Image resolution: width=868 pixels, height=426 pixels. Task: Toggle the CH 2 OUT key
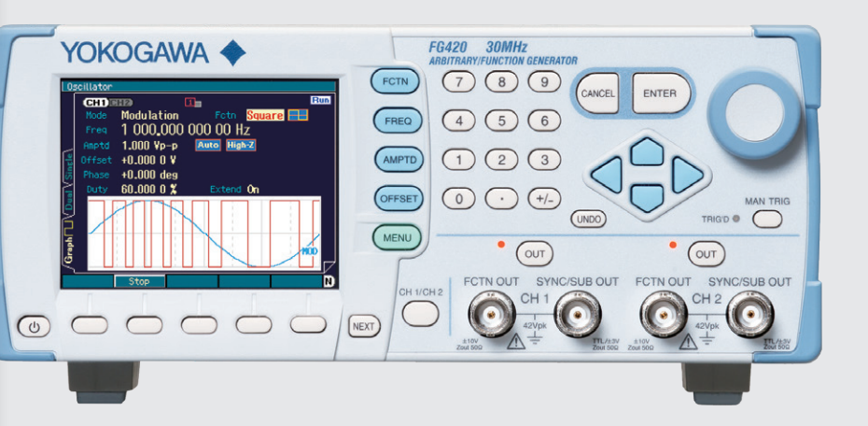706,254
